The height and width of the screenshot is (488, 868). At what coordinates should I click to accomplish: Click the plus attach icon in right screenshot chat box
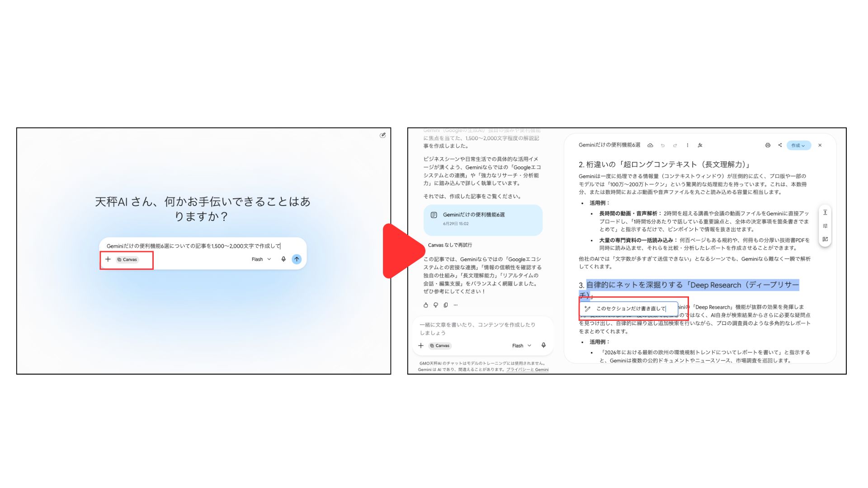tap(421, 346)
